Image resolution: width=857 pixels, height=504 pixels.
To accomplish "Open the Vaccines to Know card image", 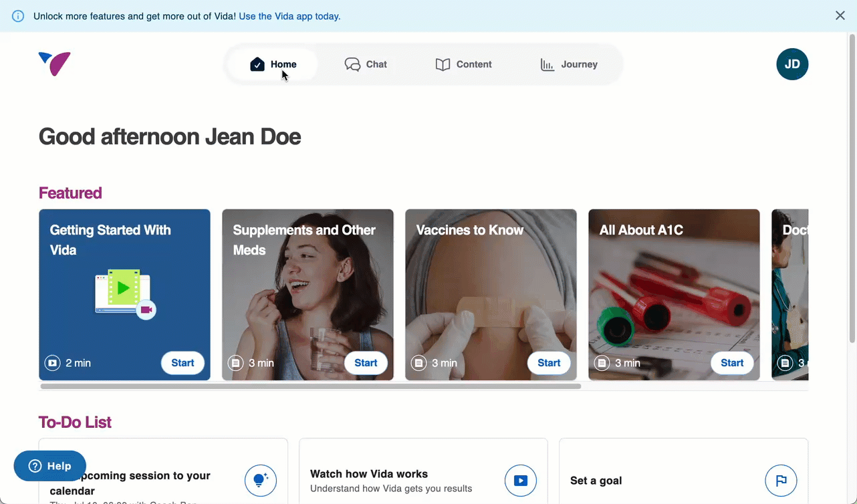I will [491, 295].
